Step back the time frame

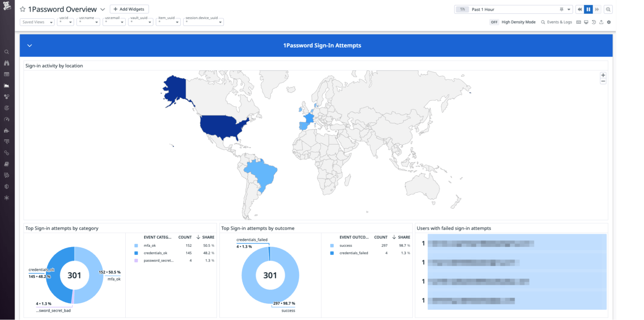(580, 9)
